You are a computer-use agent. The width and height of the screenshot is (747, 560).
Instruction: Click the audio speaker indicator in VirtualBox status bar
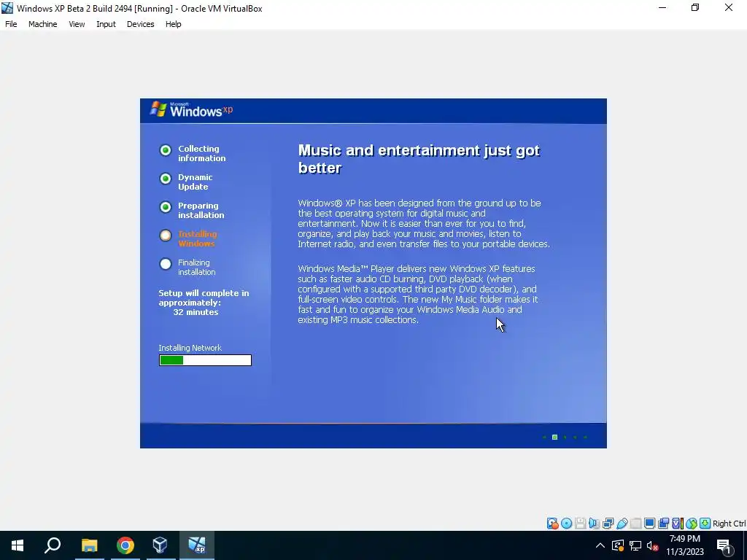pos(594,524)
